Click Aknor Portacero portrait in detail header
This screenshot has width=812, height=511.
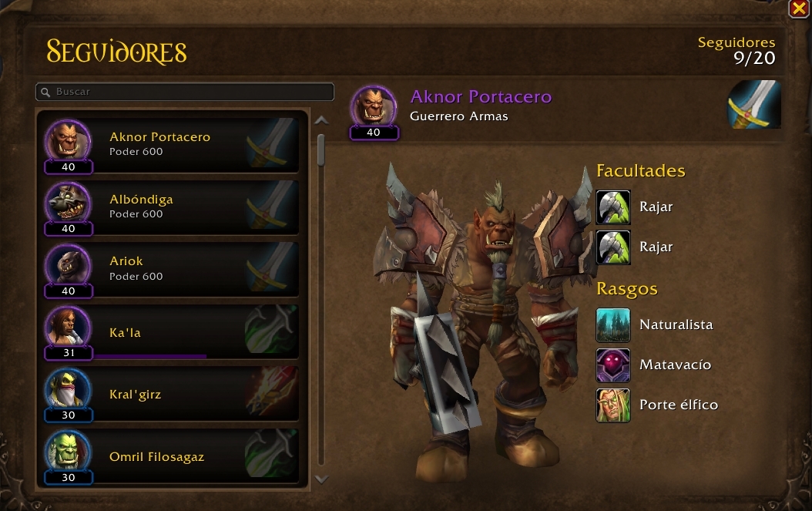point(374,107)
